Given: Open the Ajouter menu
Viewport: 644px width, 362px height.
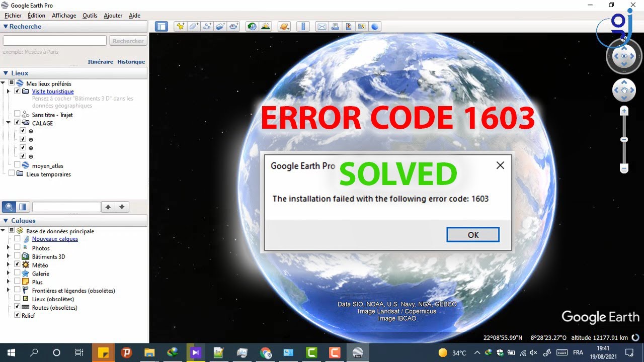Looking at the screenshot, I should 113,16.
